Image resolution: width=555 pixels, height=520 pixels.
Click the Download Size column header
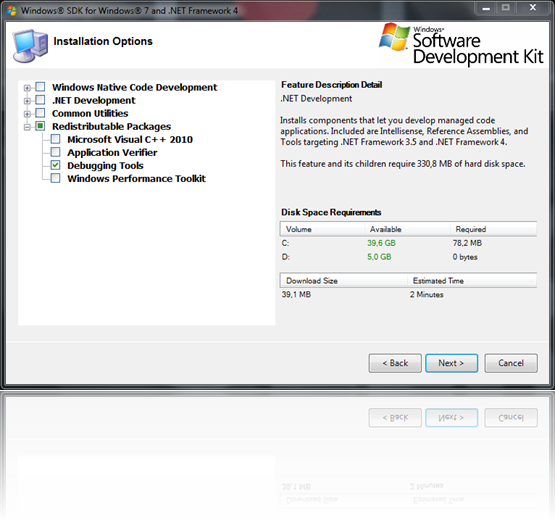343,281
